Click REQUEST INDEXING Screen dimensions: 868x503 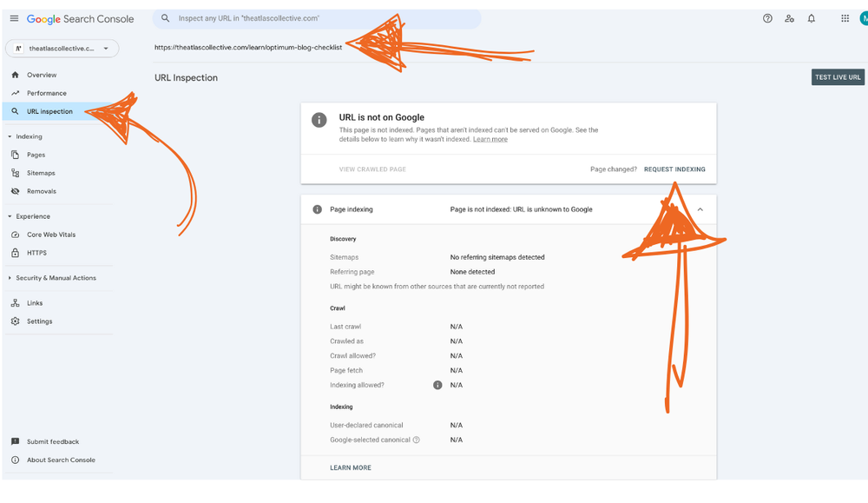coord(674,169)
